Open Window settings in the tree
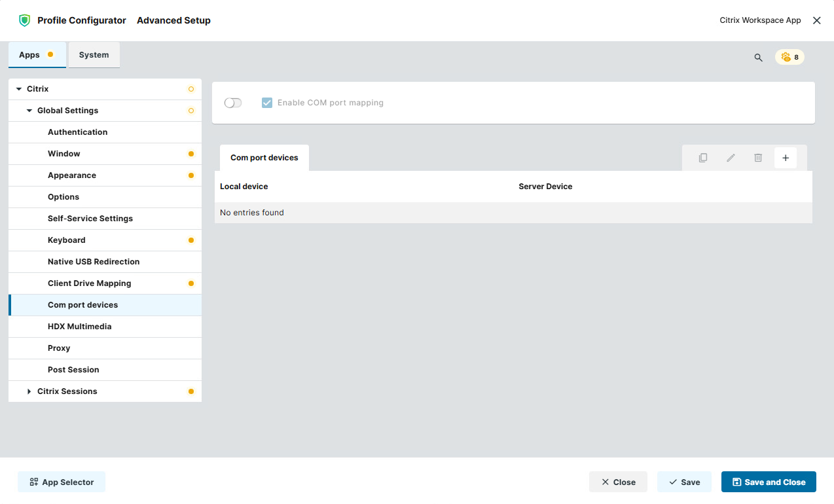Image resolution: width=834 pixels, height=504 pixels. tap(105, 154)
